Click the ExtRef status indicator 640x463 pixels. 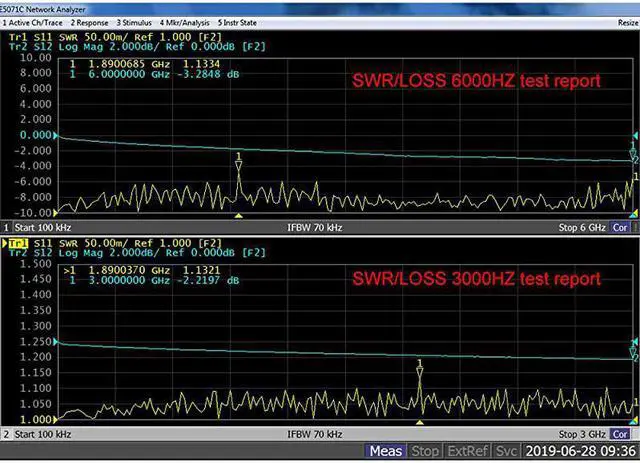467,451
